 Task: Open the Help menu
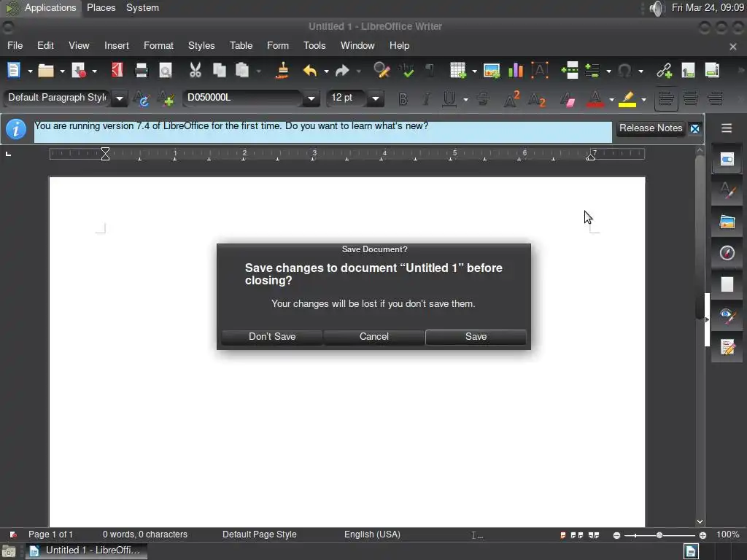tap(399, 46)
